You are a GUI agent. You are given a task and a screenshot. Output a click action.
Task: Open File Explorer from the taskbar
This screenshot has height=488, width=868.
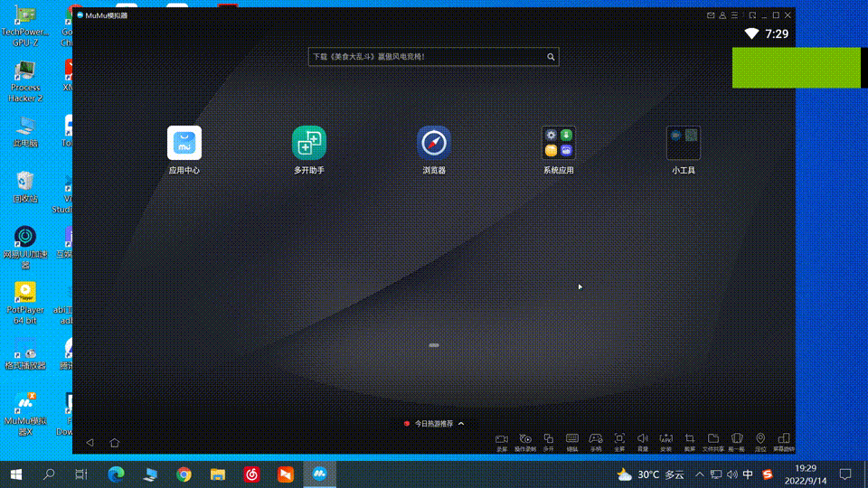[x=218, y=474]
